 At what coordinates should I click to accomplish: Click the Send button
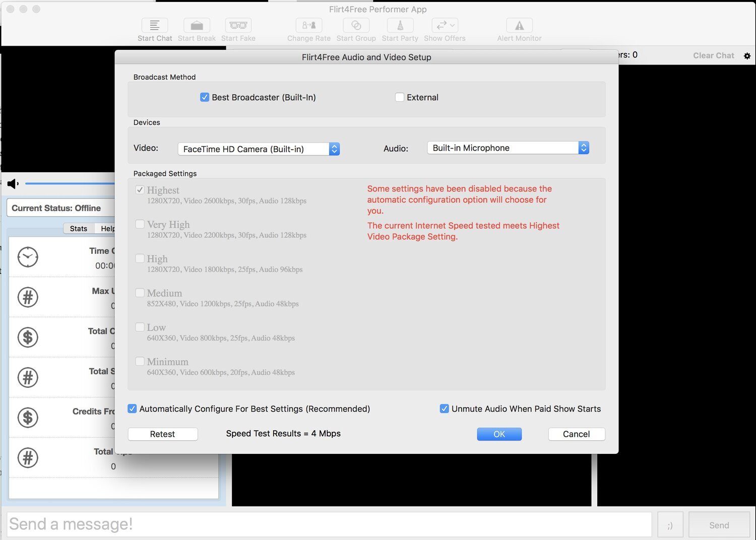[x=719, y=525]
